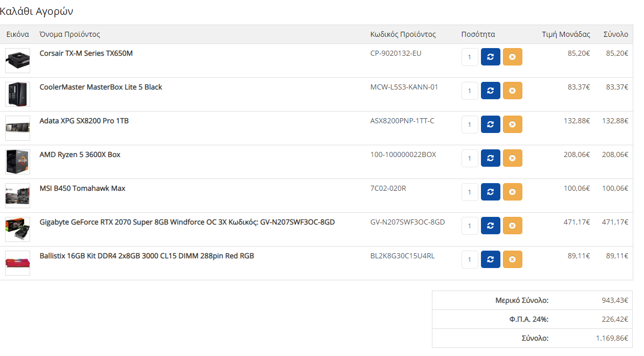Select product code MCW-L5S3-KANN-01
Viewport: 644px width, 356px height.
tap(404, 87)
